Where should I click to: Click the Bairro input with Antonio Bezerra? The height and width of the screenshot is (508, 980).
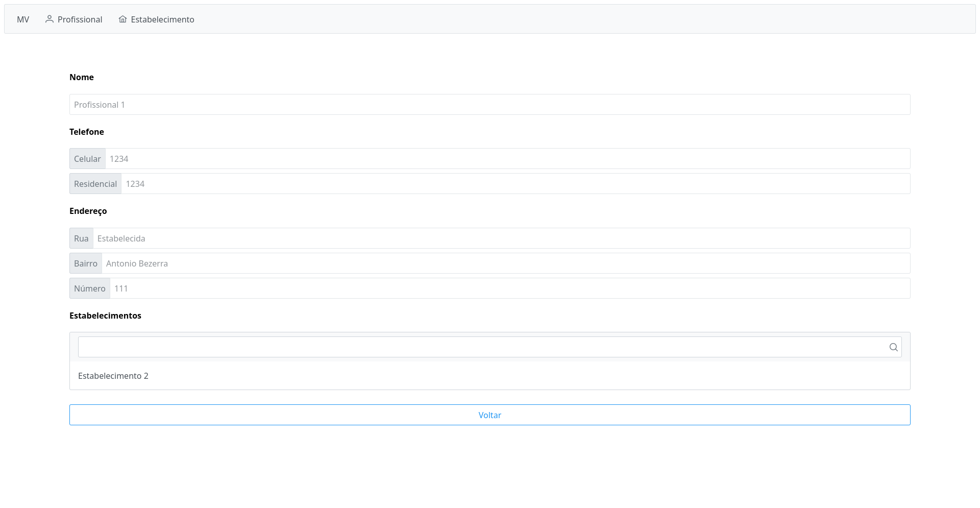[506, 263]
